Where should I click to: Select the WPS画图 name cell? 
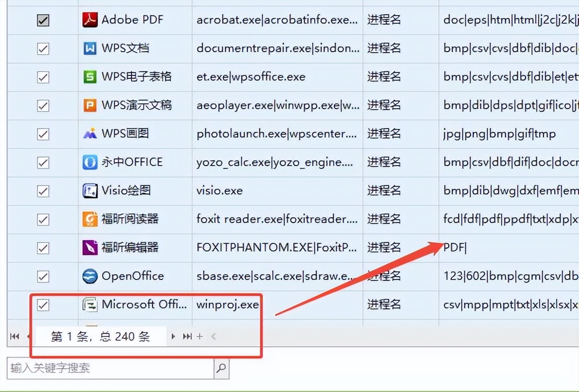click(135, 134)
